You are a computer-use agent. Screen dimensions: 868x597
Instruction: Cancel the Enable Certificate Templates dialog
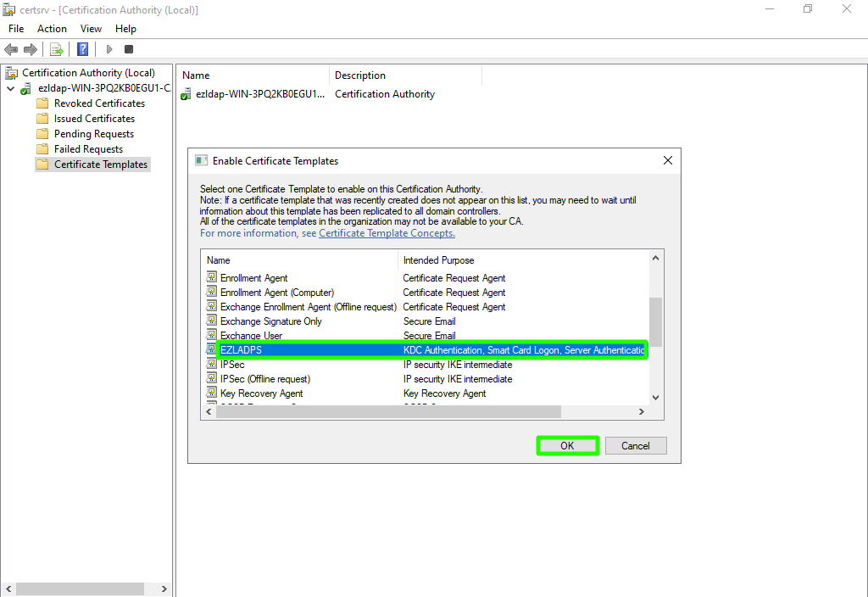coord(635,446)
